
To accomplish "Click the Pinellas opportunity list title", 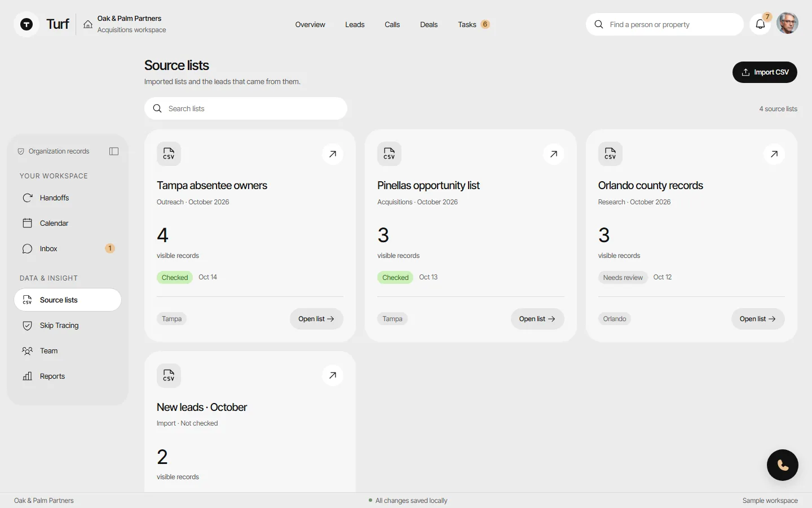I will pyautogui.click(x=429, y=186).
